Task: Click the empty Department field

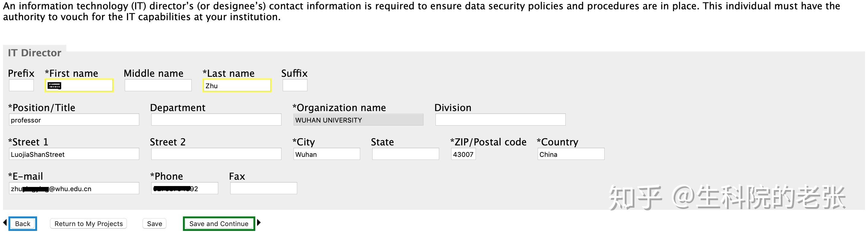Action: (x=216, y=120)
